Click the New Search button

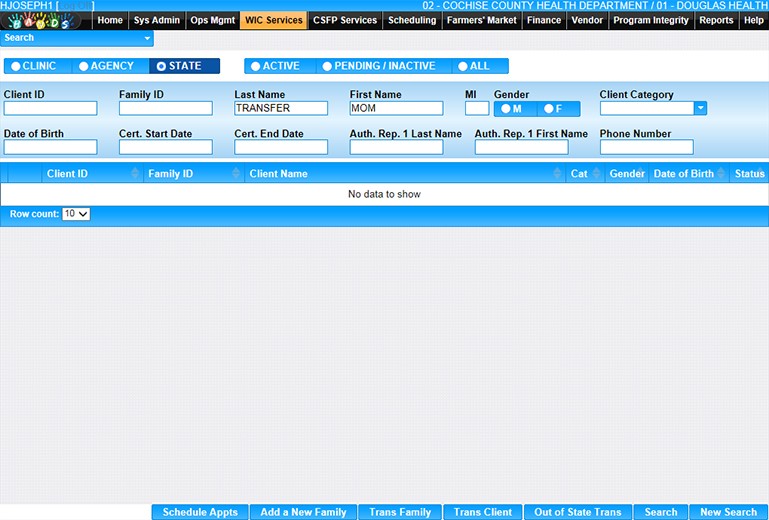tap(728, 512)
